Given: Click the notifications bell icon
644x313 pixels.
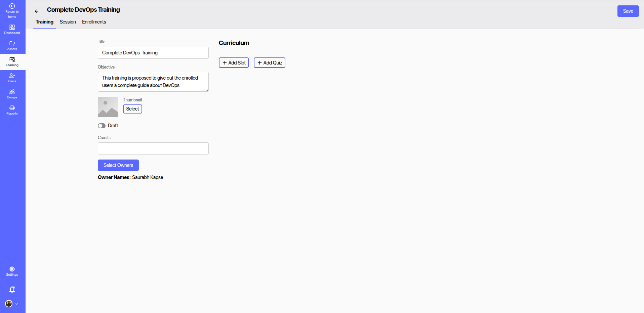Looking at the screenshot, I should 12,289.
